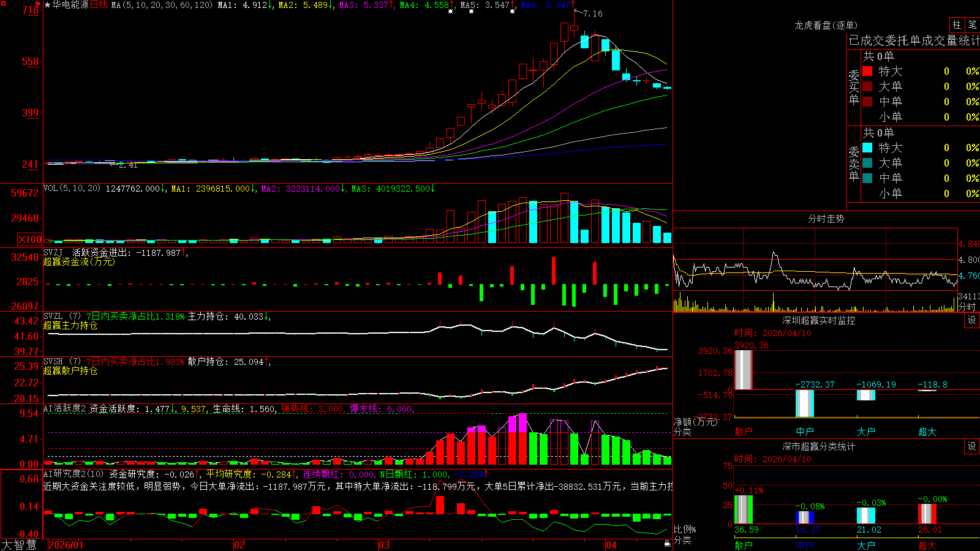This screenshot has width=980, height=551.
Task: Click the 7.16 high price annotation
Action: click(x=593, y=13)
